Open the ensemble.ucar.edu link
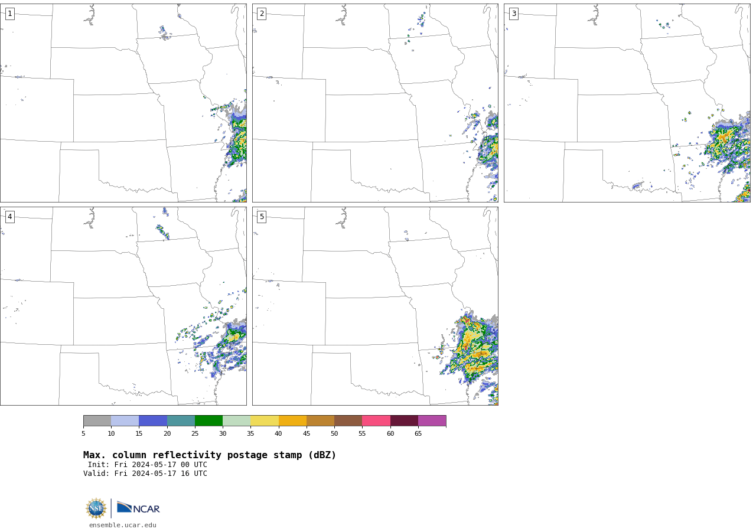 point(123,525)
